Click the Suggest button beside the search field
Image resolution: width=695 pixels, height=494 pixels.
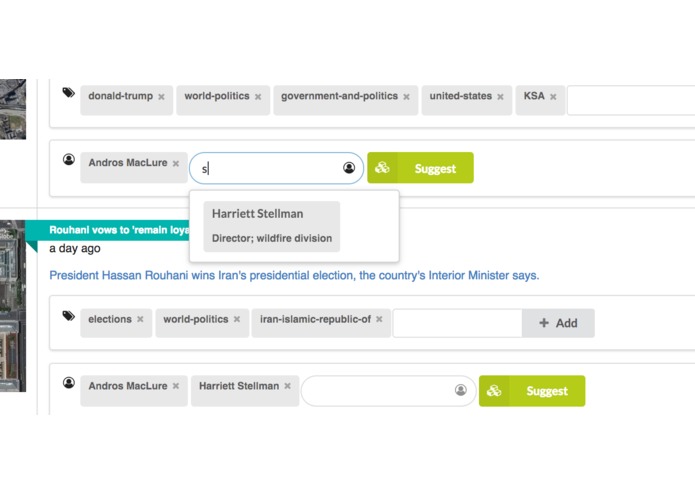420,168
